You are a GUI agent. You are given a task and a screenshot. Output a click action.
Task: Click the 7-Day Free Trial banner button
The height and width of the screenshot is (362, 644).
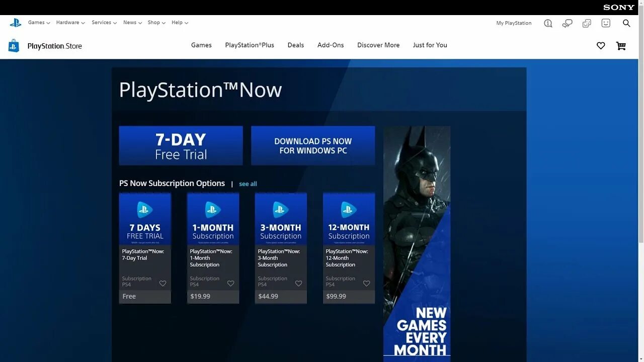point(181,146)
